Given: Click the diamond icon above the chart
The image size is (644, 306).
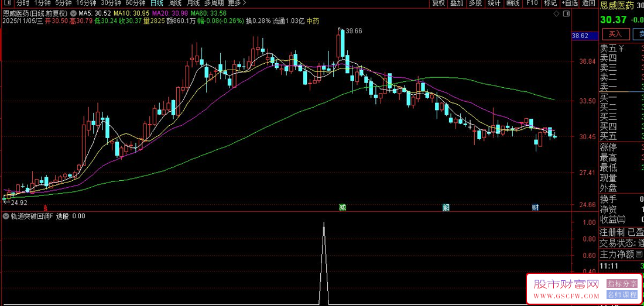Looking at the screenshot, I should 556,13.
